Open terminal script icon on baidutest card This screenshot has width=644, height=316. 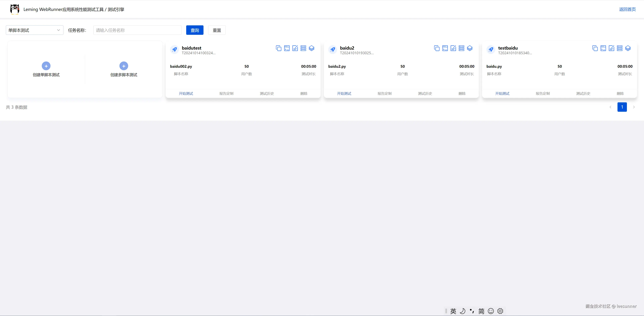[287, 48]
